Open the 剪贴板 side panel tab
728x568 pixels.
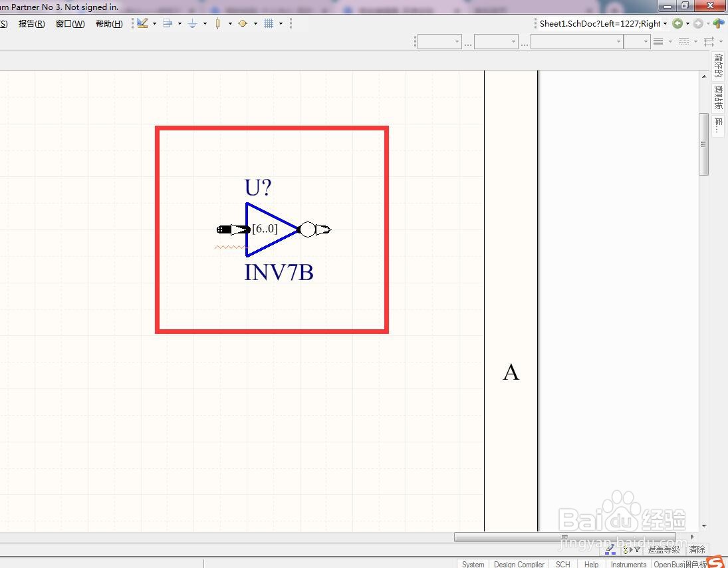tap(719, 97)
